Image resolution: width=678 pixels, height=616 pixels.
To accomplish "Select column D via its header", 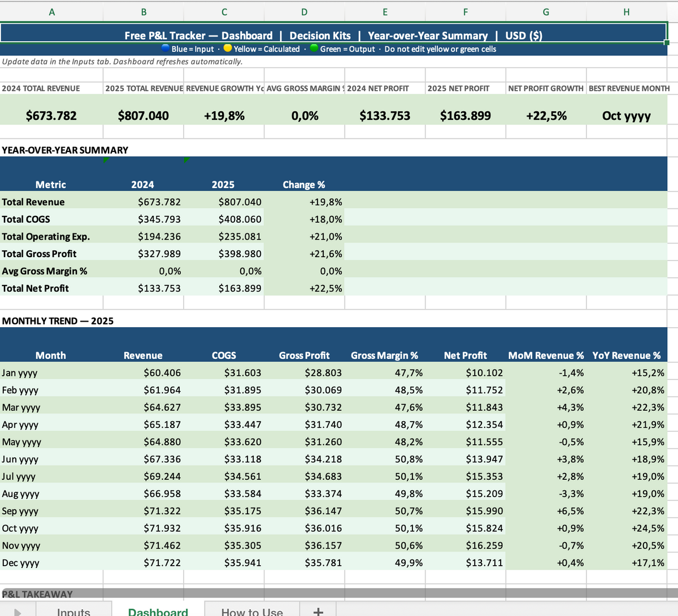I will pos(305,12).
